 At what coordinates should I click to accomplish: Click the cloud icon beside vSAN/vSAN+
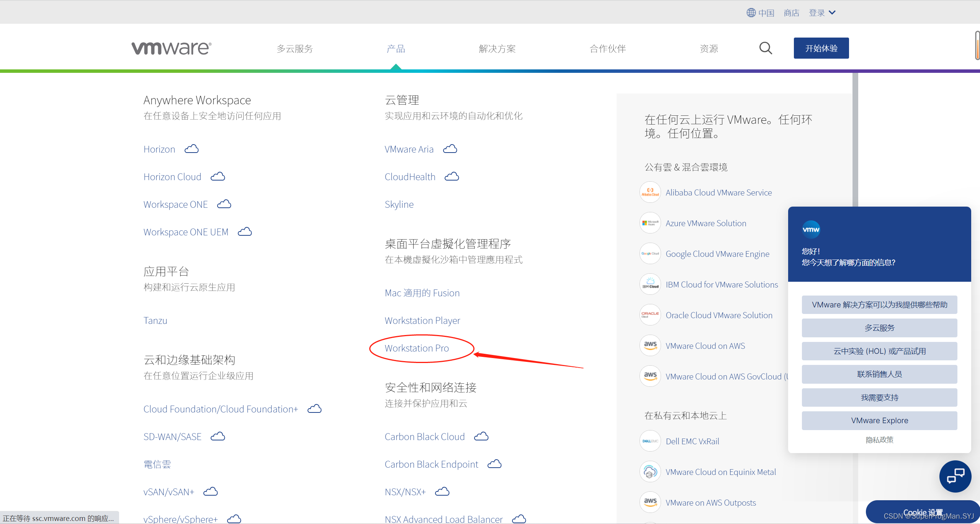(211, 491)
